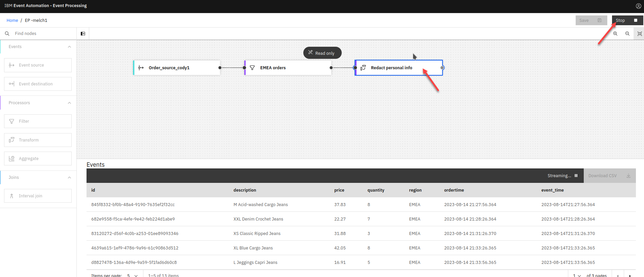Click the Order_source_cody1 node source icon

[141, 68]
